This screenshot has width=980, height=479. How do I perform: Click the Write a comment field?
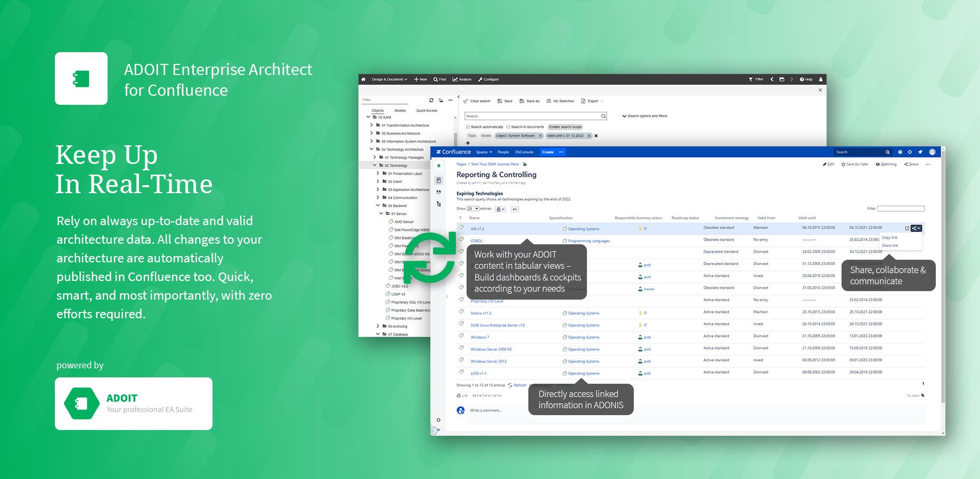[696, 415]
